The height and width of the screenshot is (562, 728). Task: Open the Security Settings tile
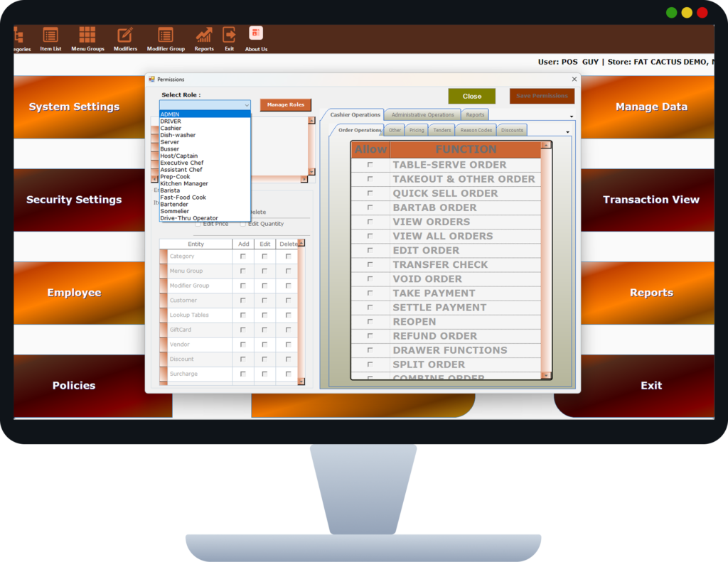point(74,200)
